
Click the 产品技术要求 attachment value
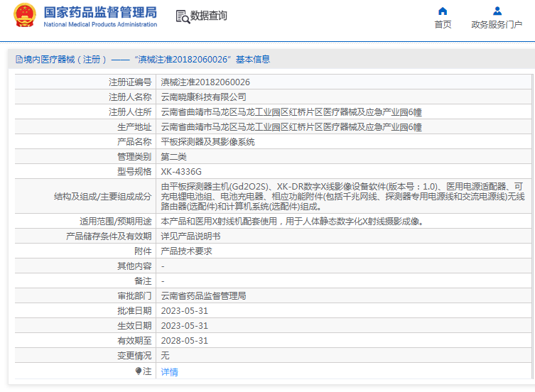tap(186, 251)
